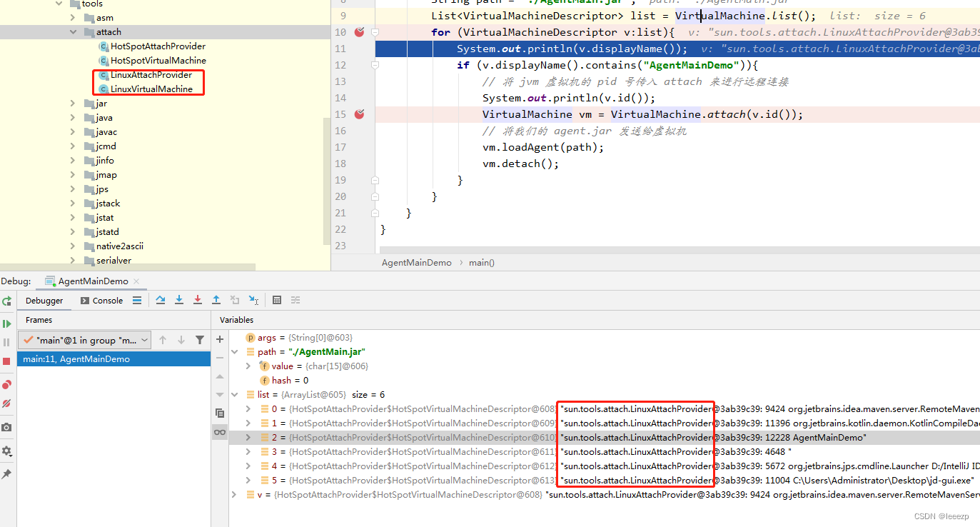Open thread selector "main"@1 dropdown
This screenshot has height=527, width=980.
[x=85, y=340]
